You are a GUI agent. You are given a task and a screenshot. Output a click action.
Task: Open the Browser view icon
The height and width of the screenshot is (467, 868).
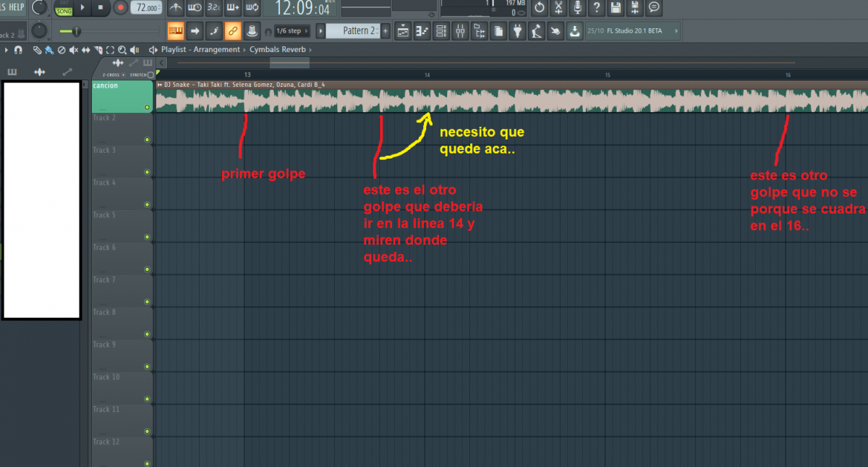click(x=479, y=31)
